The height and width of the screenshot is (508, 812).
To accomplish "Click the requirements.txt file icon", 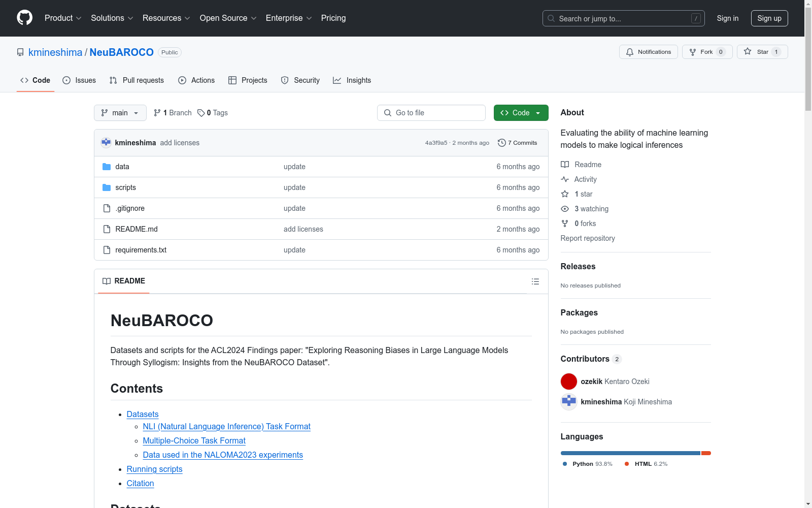I will point(107,250).
